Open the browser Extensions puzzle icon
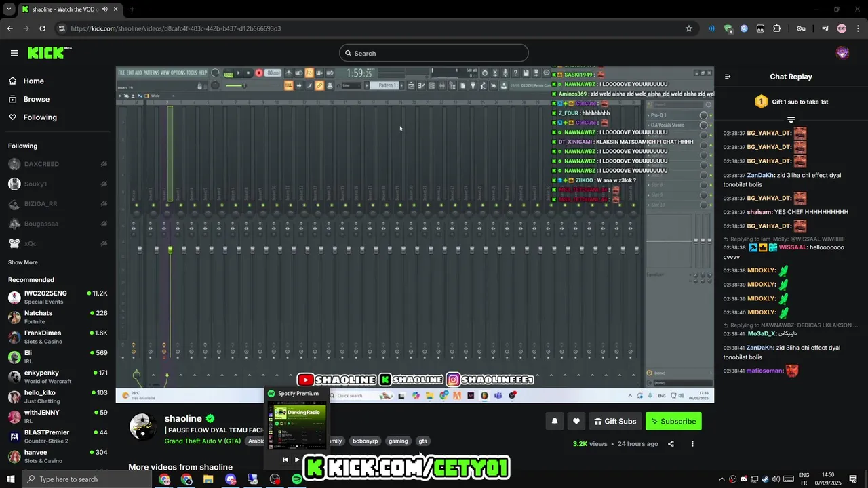 [777, 28]
